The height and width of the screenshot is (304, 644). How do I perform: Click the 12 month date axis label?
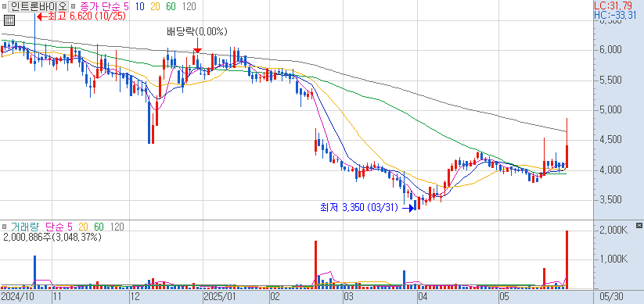pos(135,297)
